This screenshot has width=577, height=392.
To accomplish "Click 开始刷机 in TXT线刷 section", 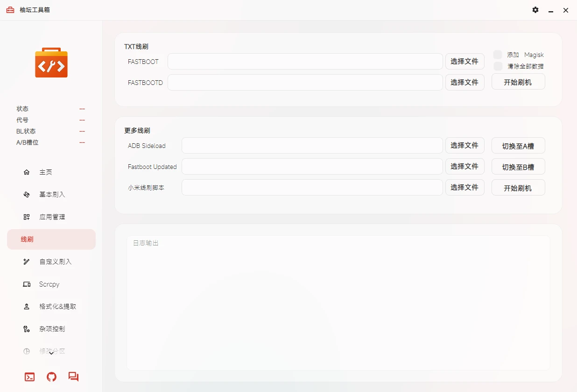I will pyautogui.click(x=518, y=82).
